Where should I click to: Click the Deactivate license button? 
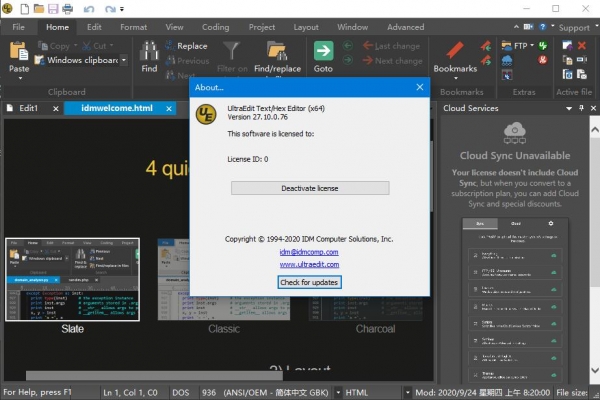(310, 188)
